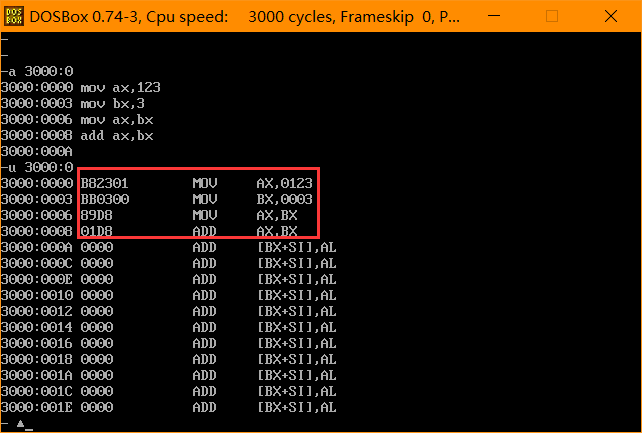The image size is (642, 433).
Task: Click address 3000:001C in disassembly
Action: coord(37,391)
